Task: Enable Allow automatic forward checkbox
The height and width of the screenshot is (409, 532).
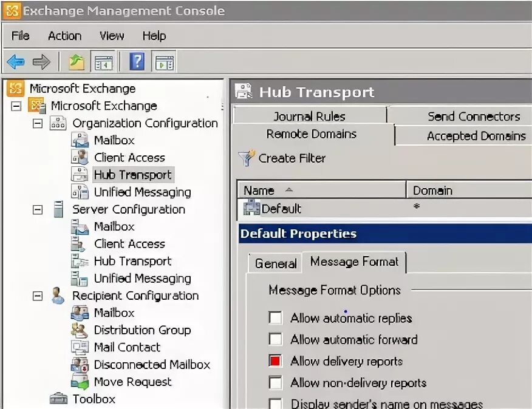Action: pyautogui.click(x=275, y=339)
